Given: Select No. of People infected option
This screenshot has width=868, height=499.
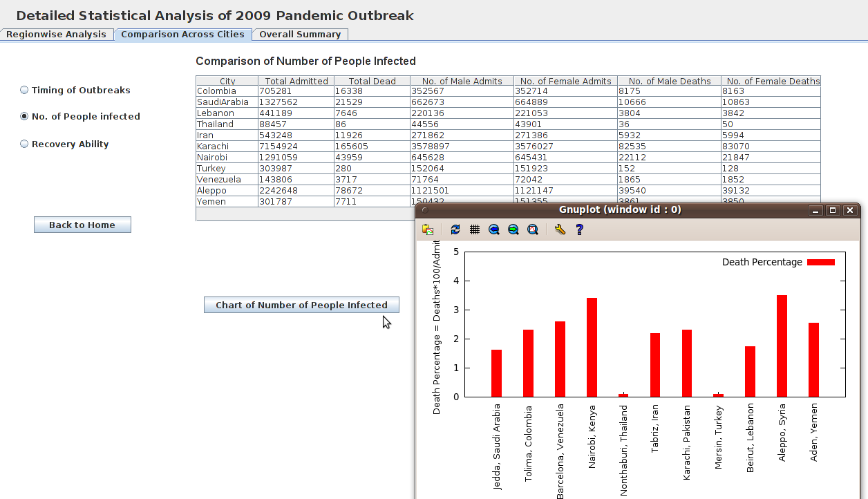Looking at the screenshot, I should pos(25,116).
